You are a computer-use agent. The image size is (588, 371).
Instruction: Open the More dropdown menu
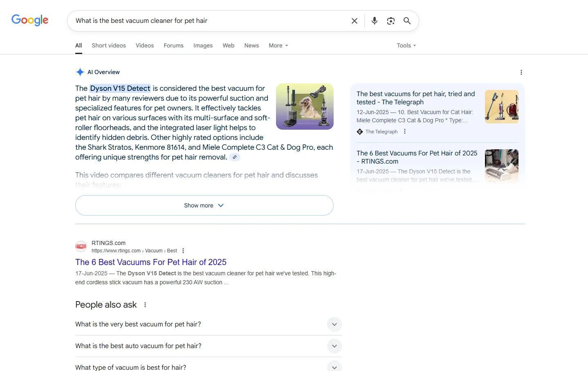click(x=278, y=45)
